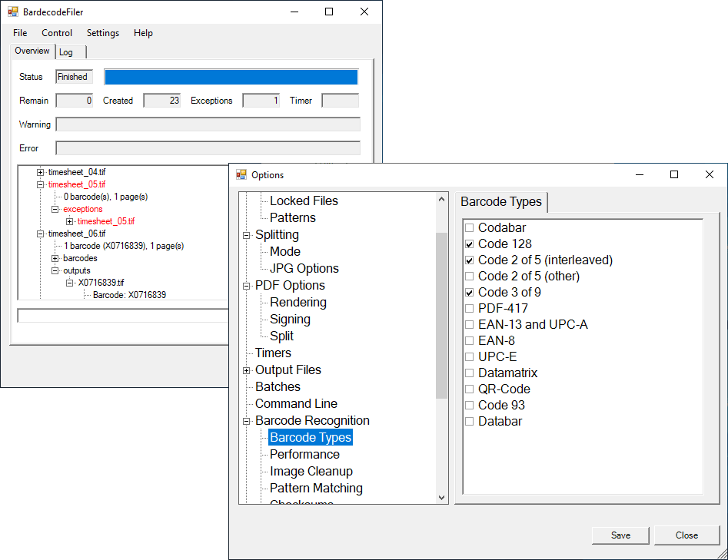Screen dimensions: 728x560
Task: Switch to the Log tab
Action: pos(71,52)
